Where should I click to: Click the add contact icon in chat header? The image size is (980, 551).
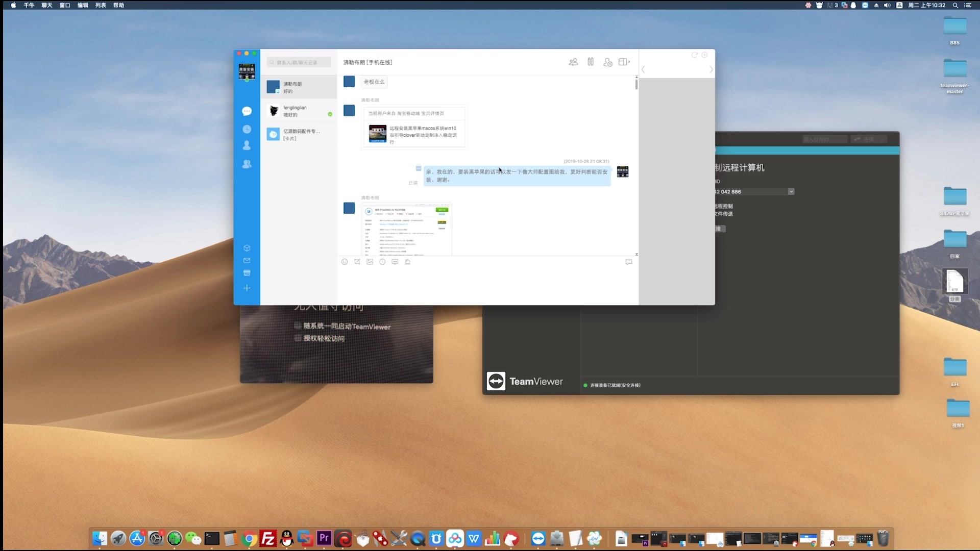pos(607,62)
